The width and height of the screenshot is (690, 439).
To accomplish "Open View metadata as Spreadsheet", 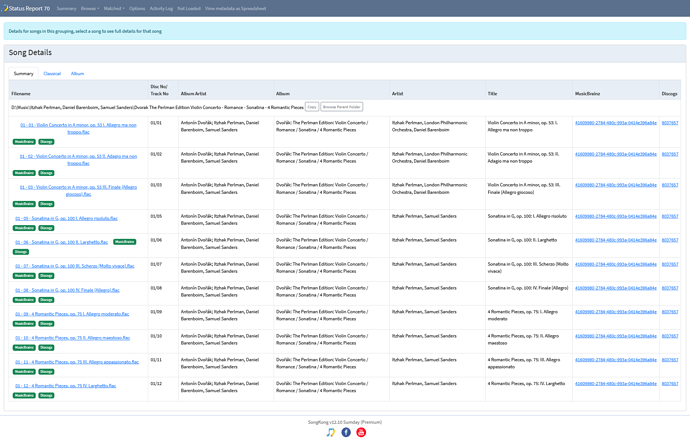I will [x=235, y=8].
